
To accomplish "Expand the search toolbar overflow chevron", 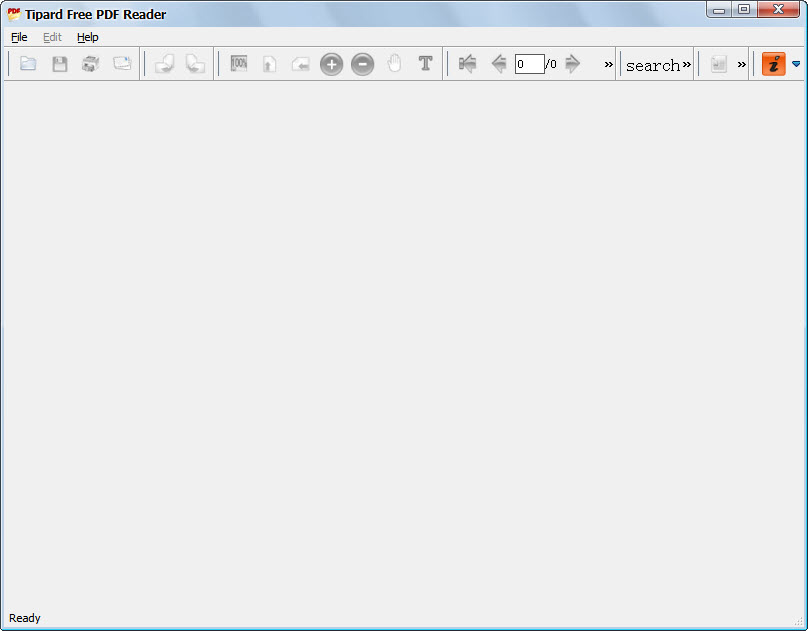I will tap(687, 65).
